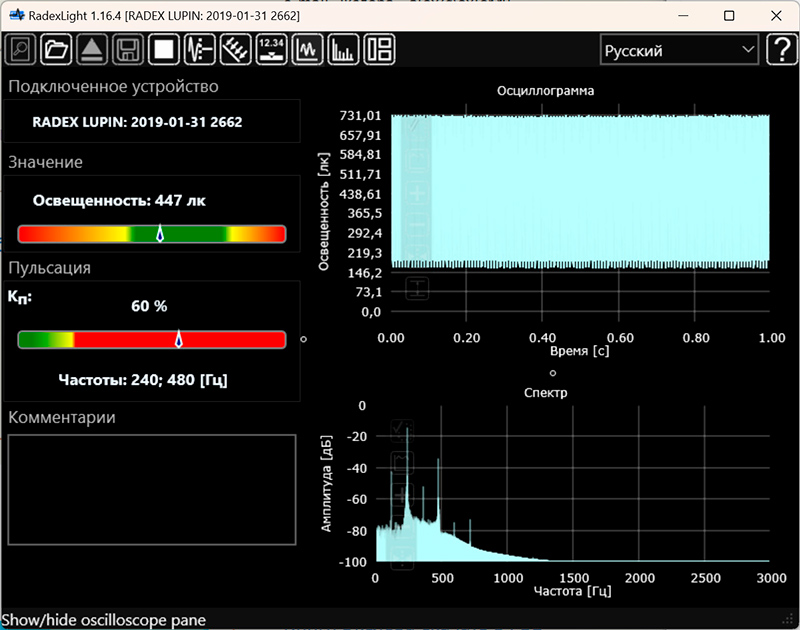Click the layout panels arrangement icon
The width and height of the screenshot is (800, 630).
379,49
